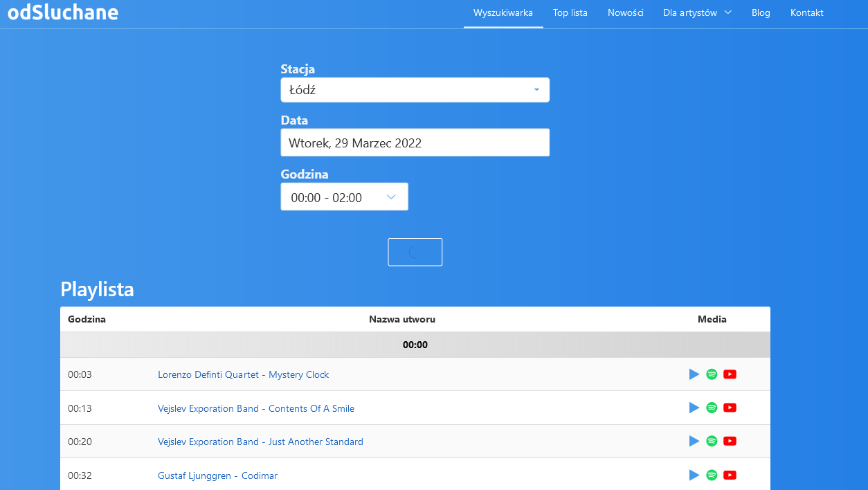Viewport: 868px width, 490px height.
Task: Click the 00:20 time cell
Action: tap(80, 442)
